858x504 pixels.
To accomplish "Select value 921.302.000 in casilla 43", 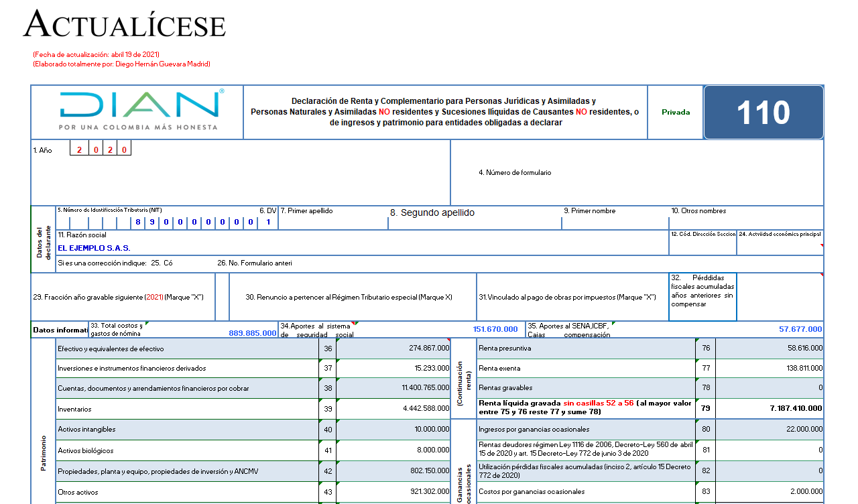I will (430, 492).
